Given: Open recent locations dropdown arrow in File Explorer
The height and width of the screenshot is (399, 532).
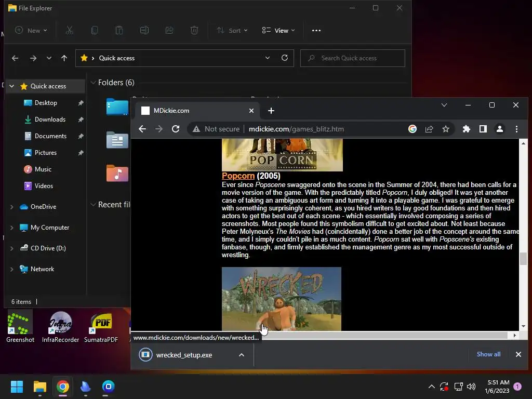Looking at the screenshot, I should pos(49,58).
